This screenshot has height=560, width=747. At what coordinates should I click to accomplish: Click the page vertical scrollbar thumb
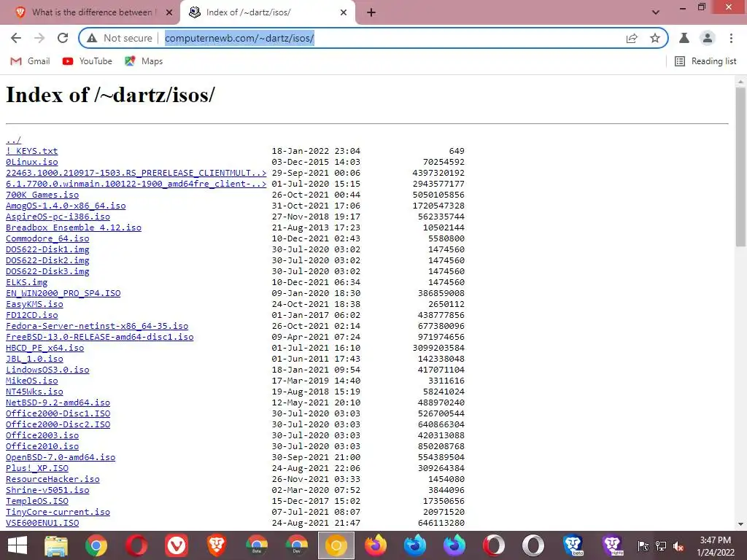740,167
